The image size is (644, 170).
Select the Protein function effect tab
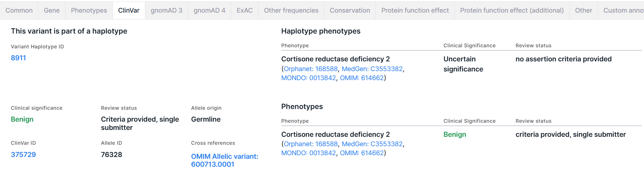(x=415, y=10)
